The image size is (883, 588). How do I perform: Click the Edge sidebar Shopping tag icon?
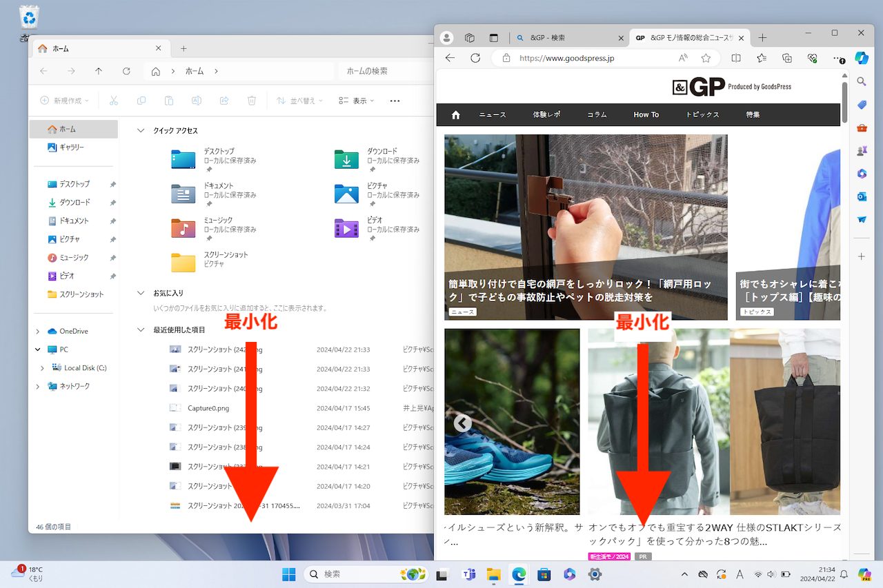coord(862,105)
